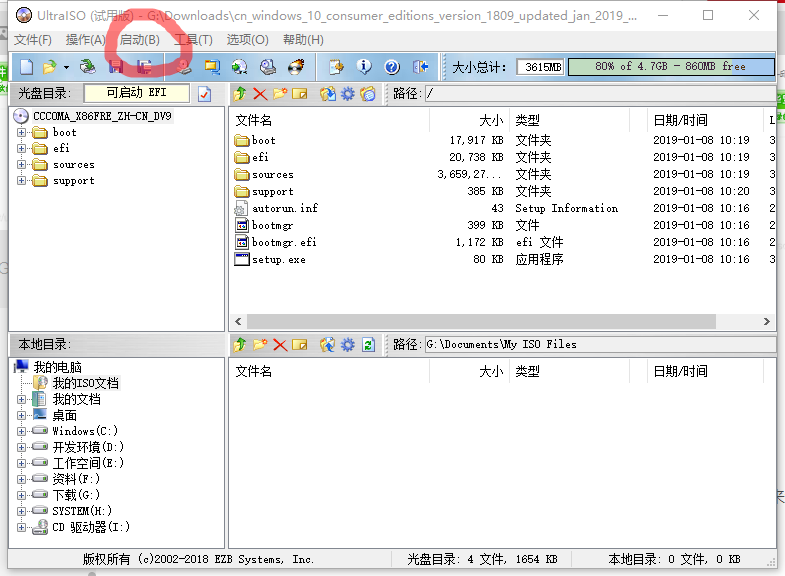Click the disc path field showing /
This screenshot has width=785, height=576.
pyautogui.click(x=600, y=94)
